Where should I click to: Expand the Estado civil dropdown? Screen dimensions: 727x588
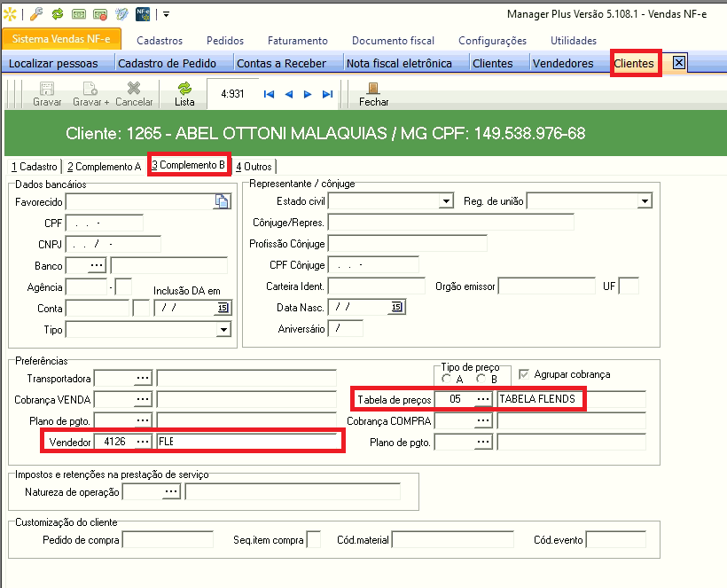(446, 201)
